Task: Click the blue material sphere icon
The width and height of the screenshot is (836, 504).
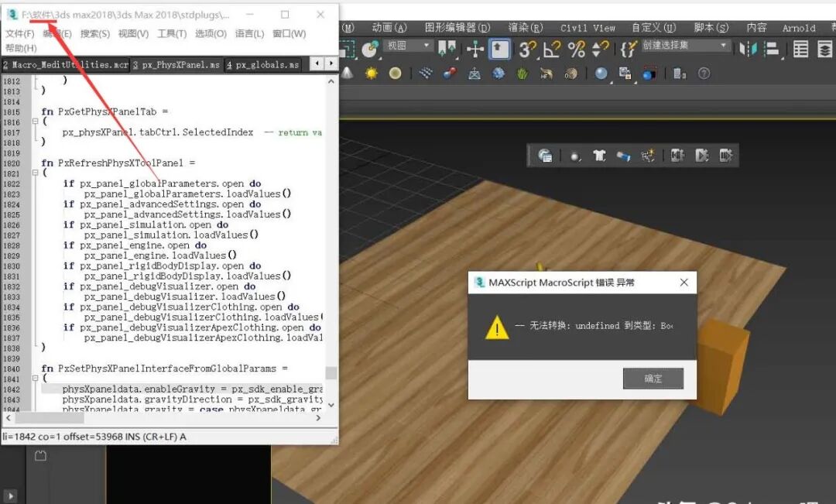Action: point(601,74)
